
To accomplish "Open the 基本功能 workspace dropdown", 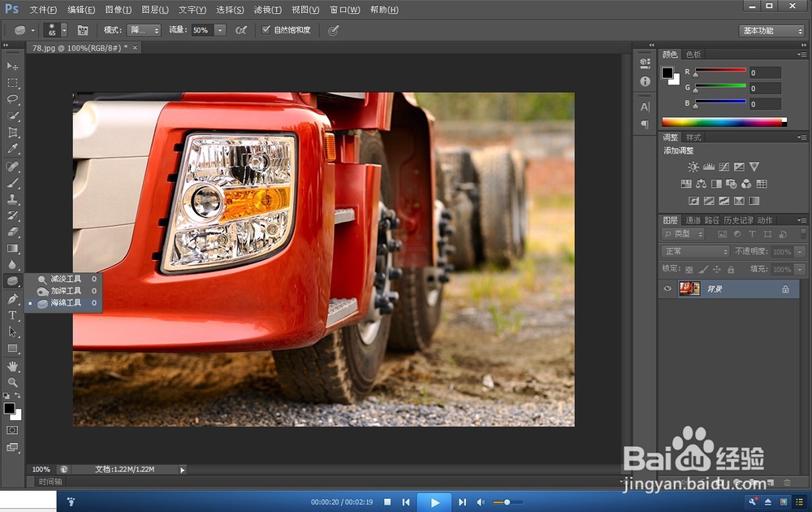I will (771, 31).
